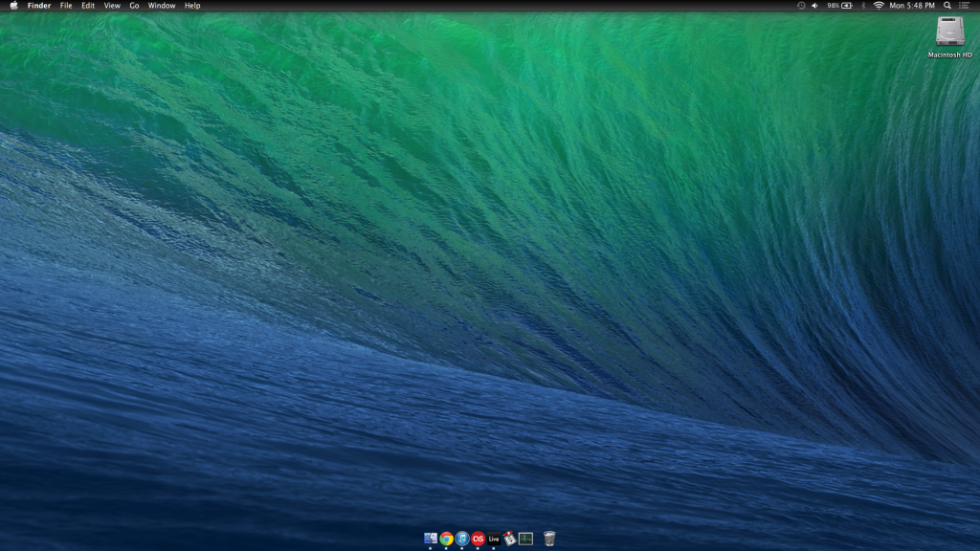Open the Finder application menu
The height and width of the screenshot is (551, 980).
(38, 6)
